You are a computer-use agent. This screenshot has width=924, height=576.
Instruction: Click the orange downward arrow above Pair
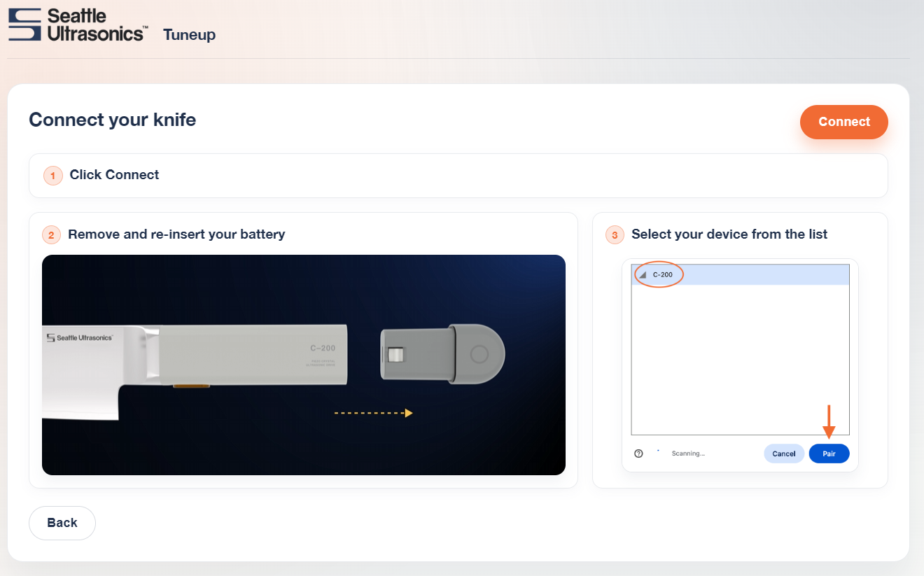829,422
